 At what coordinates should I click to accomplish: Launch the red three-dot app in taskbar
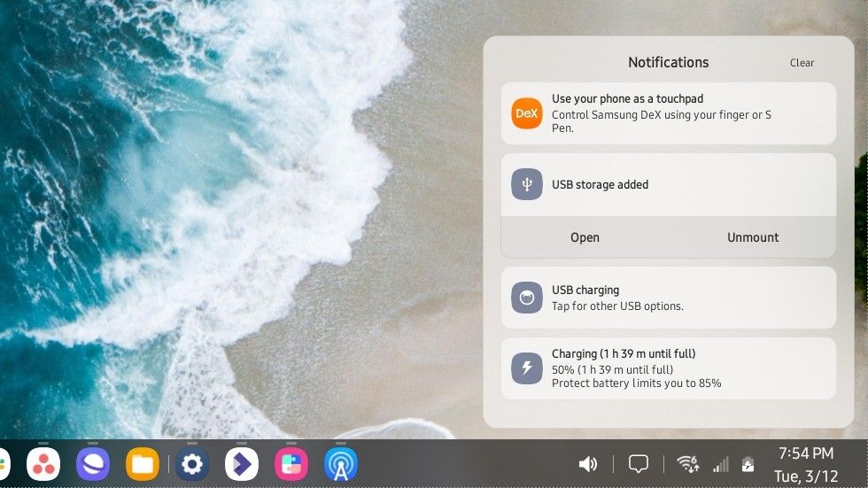(x=43, y=464)
